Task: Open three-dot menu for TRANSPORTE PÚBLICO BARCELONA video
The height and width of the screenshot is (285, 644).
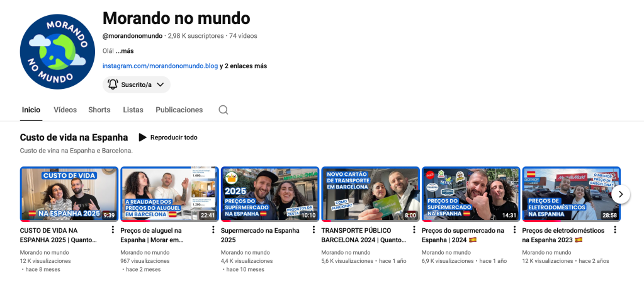Action: pos(414,231)
